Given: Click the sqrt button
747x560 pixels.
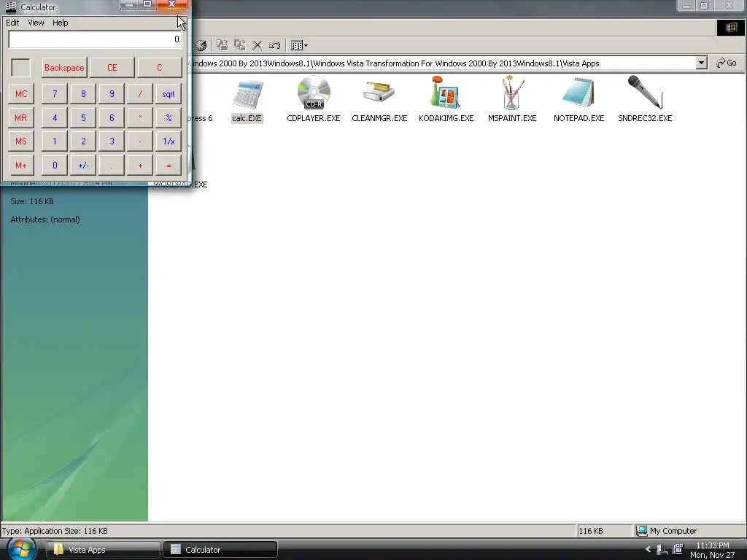Looking at the screenshot, I should tap(169, 94).
